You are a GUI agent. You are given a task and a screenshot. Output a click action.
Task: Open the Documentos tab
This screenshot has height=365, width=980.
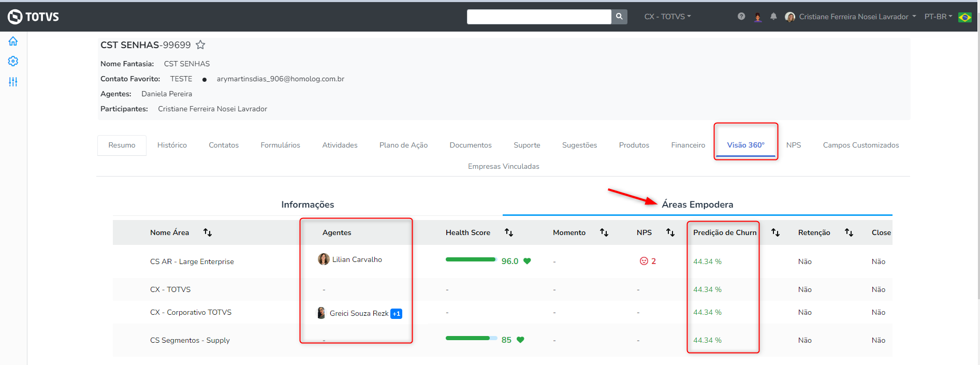pyautogui.click(x=471, y=145)
